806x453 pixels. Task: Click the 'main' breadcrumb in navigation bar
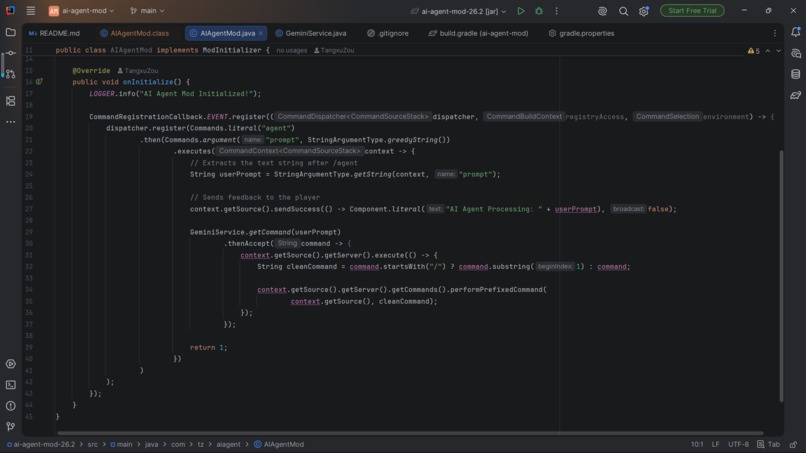click(x=121, y=444)
